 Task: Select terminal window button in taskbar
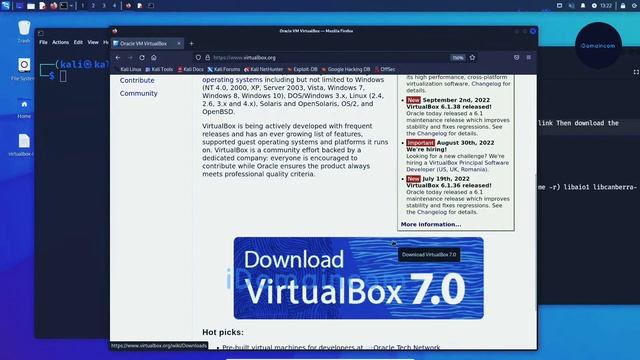pos(151,6)
